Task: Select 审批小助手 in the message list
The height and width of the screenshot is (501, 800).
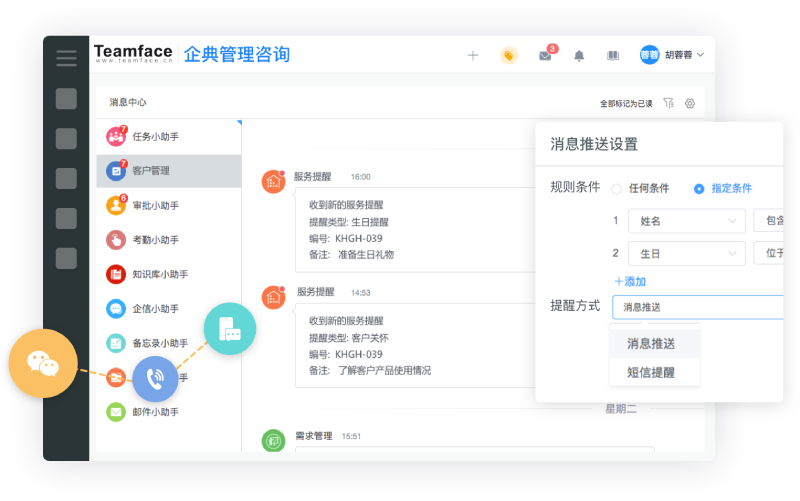Action: coord(168,206)
